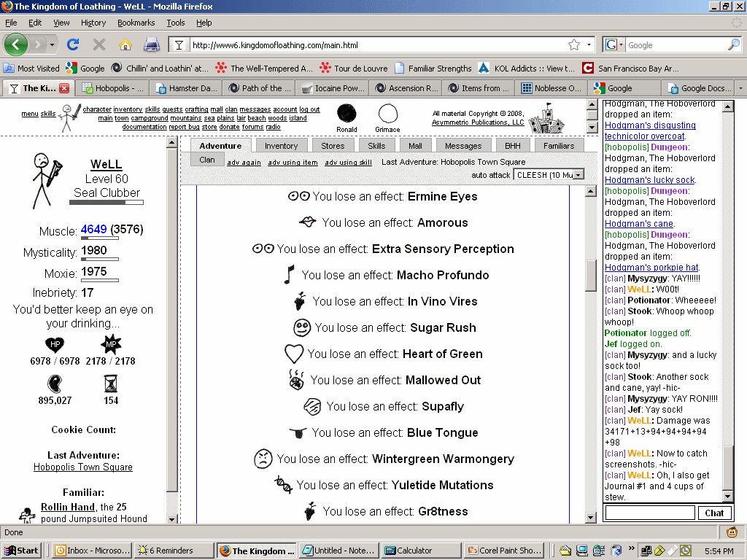
Task: Open the list all tabs dropdown
Action: 740,88
